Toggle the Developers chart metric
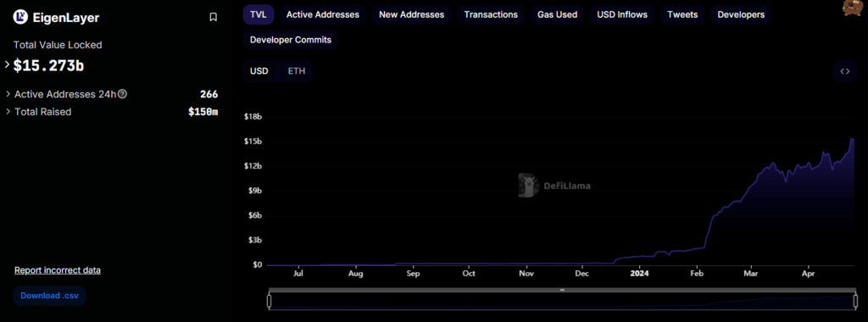Image resolution: width=868 pixels, height=322 pixels. [741, 14]
